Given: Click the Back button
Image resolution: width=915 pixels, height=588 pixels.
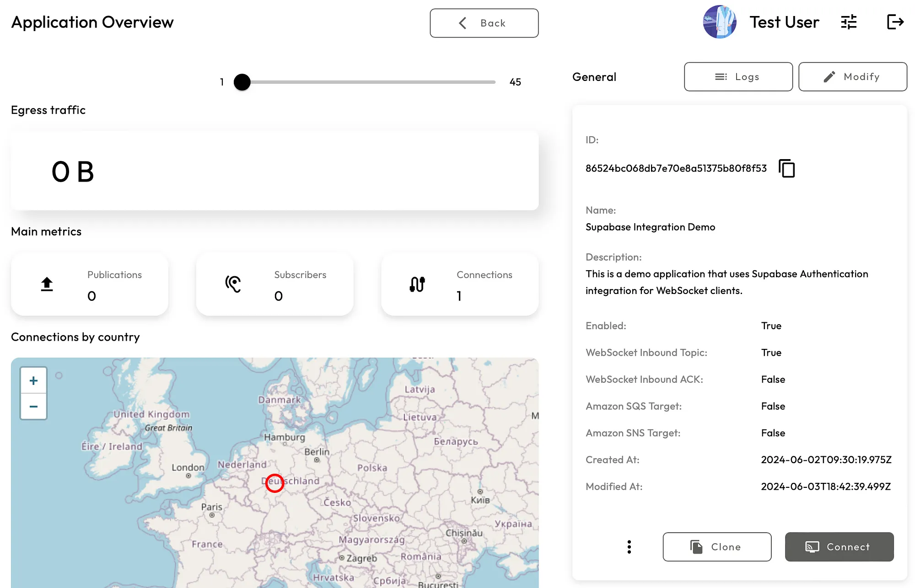Looking at the screenshot, I should coord(484,23).
